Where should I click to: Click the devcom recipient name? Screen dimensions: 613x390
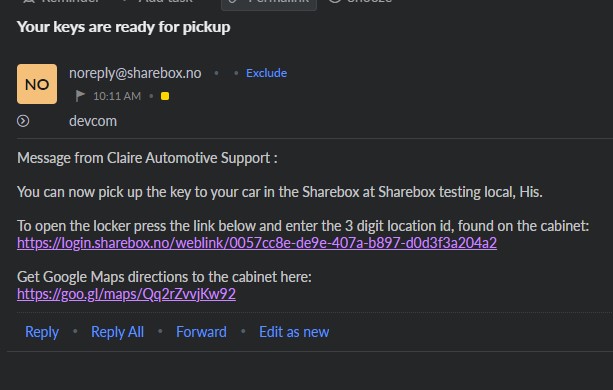click(93, 121)
